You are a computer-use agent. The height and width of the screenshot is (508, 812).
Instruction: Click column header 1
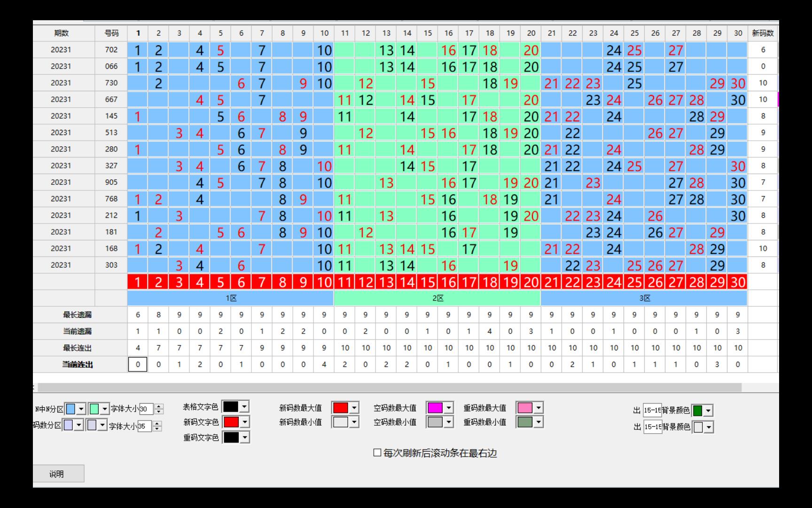point(138,33)
